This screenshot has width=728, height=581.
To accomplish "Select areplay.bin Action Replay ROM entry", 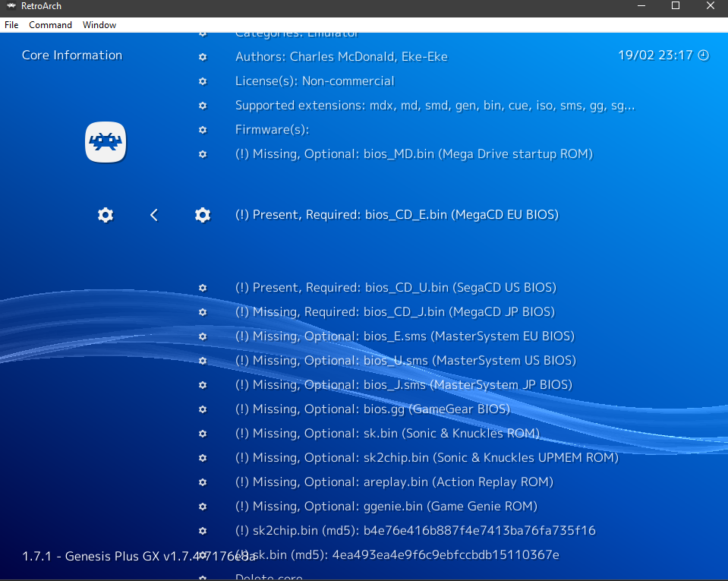I will tap(394, 482).
